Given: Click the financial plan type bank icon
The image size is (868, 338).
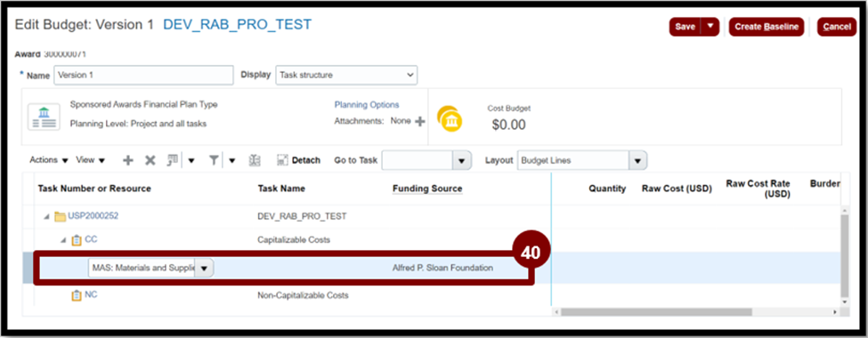Looking at the screenshot, I should pyautogui.click(x=44, y=117).
